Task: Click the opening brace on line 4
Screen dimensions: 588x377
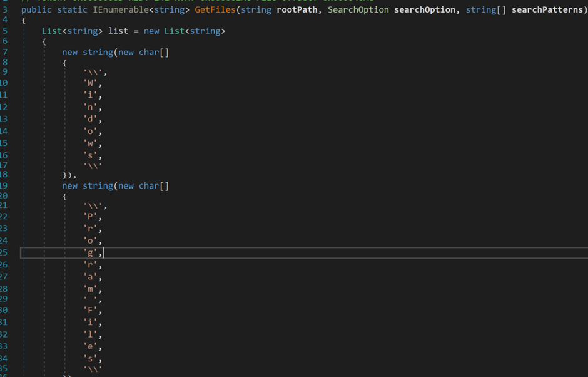Action: pos(24,20)
